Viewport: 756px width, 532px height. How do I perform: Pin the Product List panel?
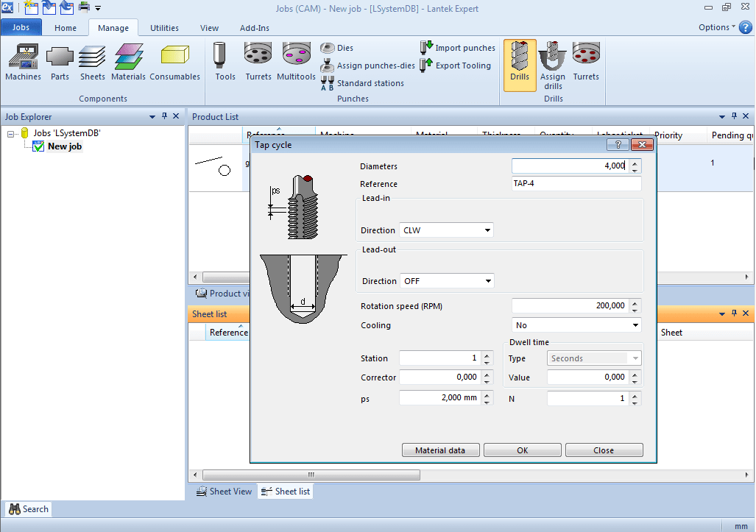(x=735, y=116)
